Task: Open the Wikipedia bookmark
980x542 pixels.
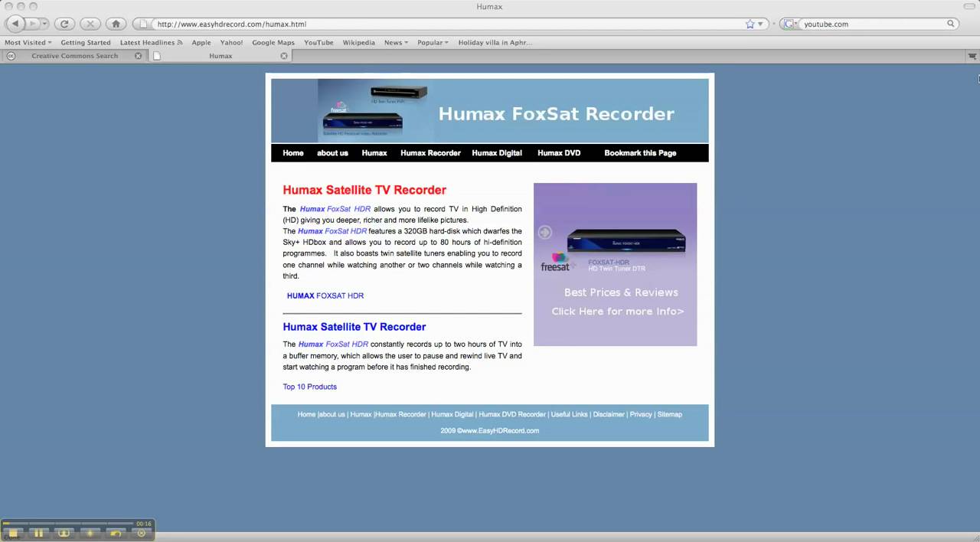Action: [x=358, y=43]
